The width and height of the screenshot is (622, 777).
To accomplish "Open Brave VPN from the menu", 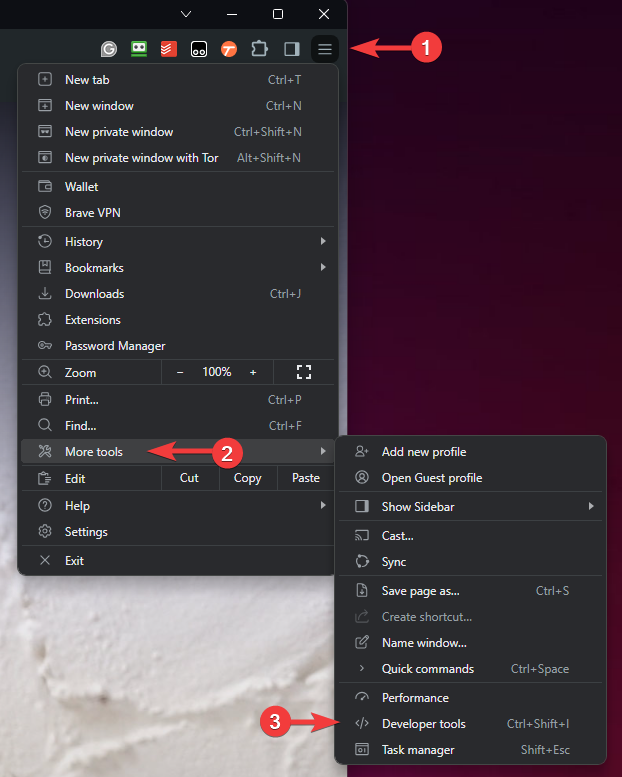I will [178, 213].
